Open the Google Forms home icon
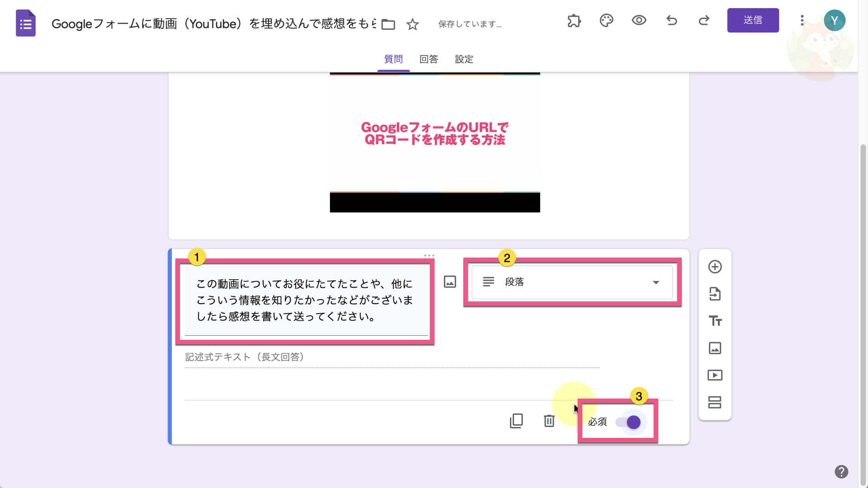This screenshot has width=868, height=488. [26, 23]
